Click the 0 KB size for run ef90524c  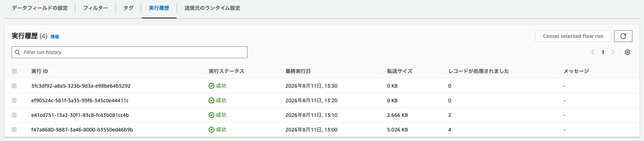coord(392,100)
